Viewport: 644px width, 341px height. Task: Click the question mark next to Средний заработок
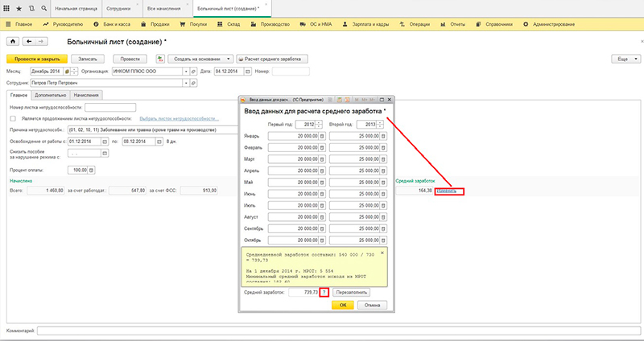[324, 293]
